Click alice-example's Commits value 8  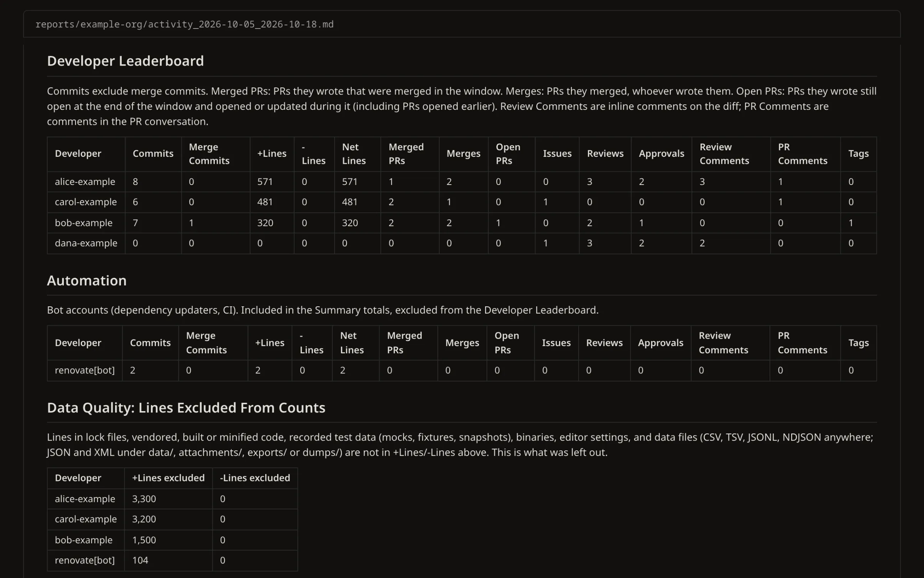[x=135, y=181]
